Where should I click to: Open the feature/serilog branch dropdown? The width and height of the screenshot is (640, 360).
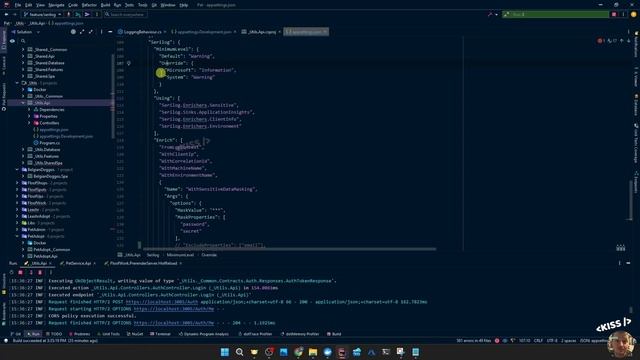click(42, 14)
